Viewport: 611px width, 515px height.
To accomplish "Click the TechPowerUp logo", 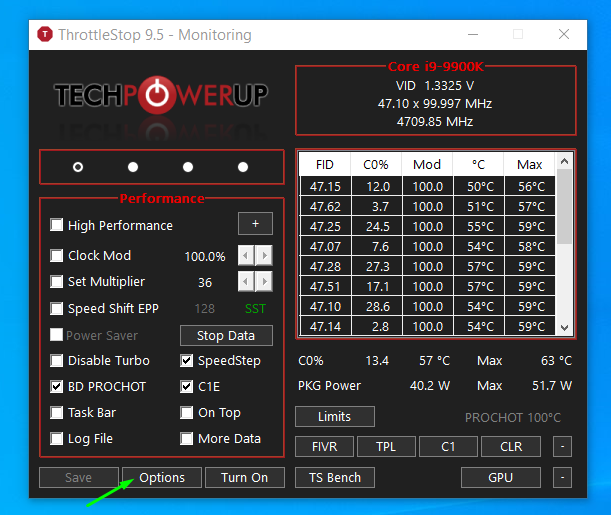I will (161, 95).
